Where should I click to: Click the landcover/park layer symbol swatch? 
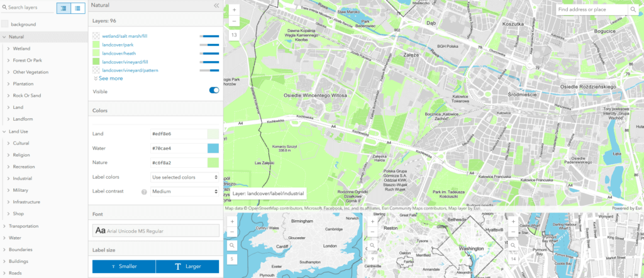click(96, 45)
